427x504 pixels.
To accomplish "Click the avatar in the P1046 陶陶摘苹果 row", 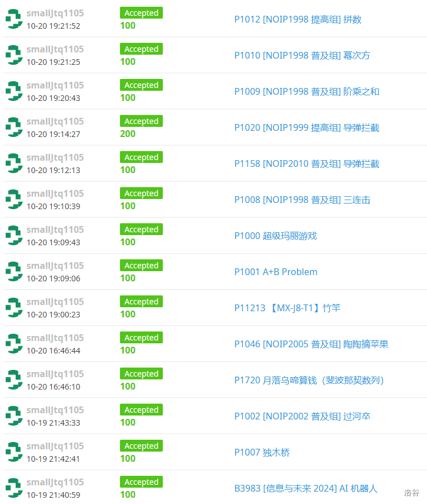I will (14, 344).
